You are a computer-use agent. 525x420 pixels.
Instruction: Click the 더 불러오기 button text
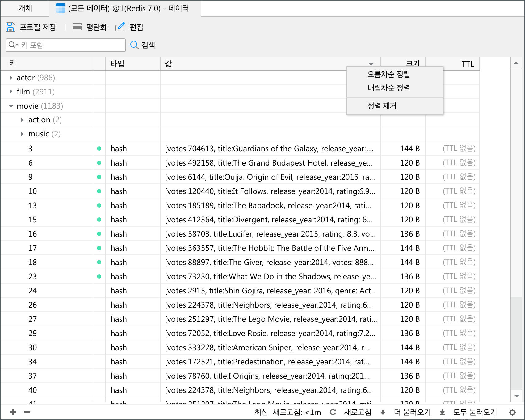[412, 412]
